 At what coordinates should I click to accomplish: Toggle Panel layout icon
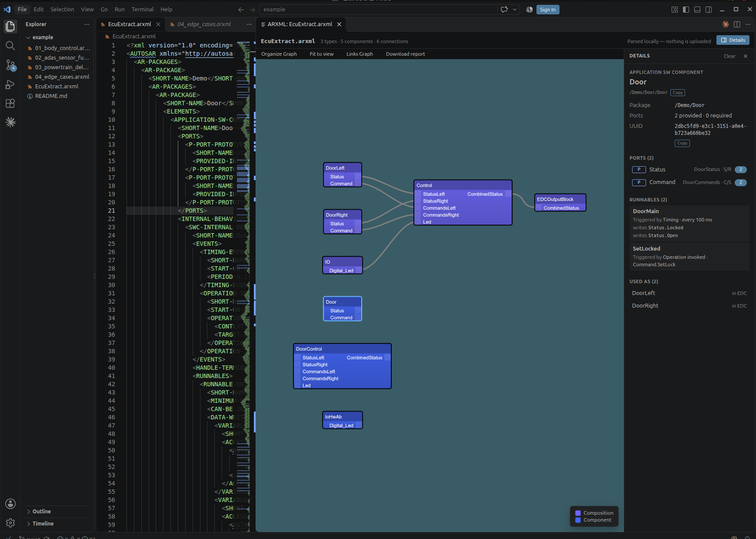click(697, 9)
